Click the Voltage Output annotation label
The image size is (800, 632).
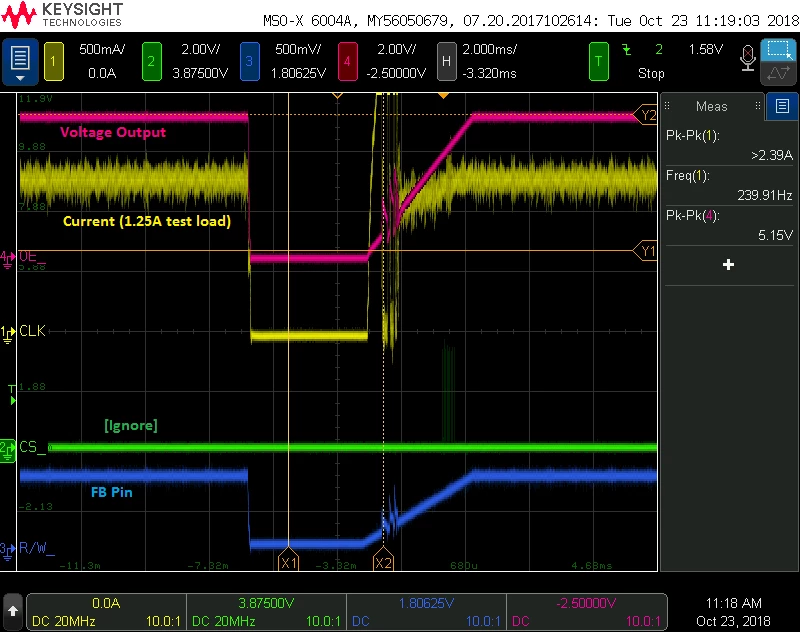(113, 133)
